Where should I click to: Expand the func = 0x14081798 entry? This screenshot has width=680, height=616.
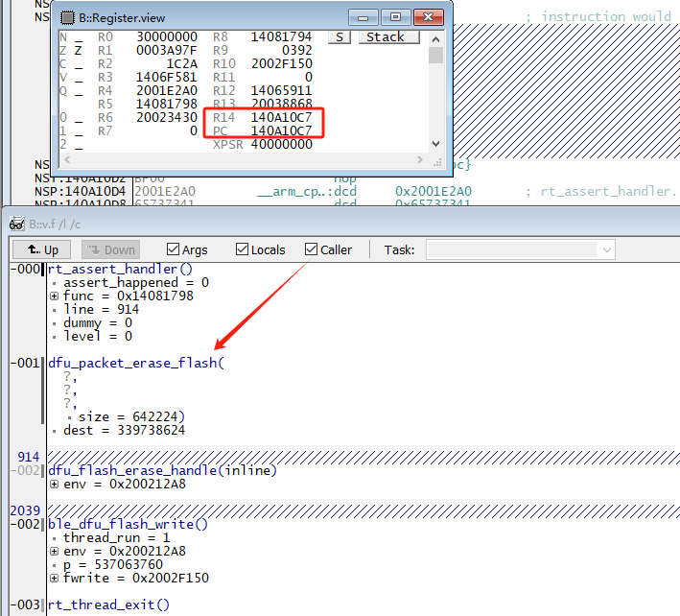55,296
